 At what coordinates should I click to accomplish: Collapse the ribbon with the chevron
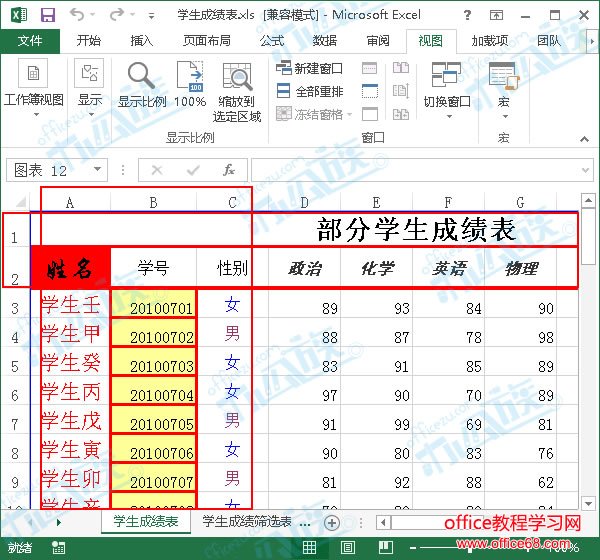click(584, 139)
